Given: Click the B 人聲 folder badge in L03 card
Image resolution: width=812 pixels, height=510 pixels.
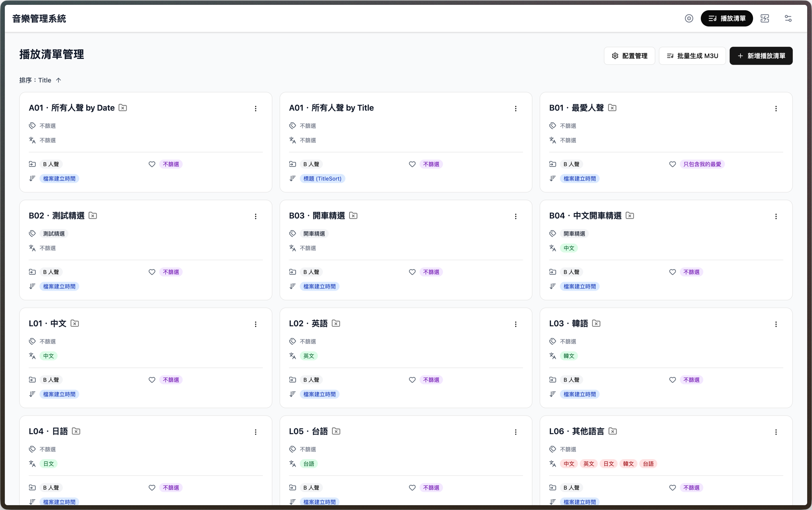Looking at the screenshot, I should click(x=571, y=380).
